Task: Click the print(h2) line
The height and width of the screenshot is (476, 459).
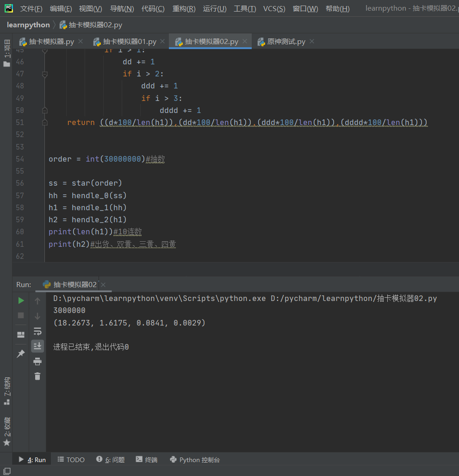Action: (112, 244)
